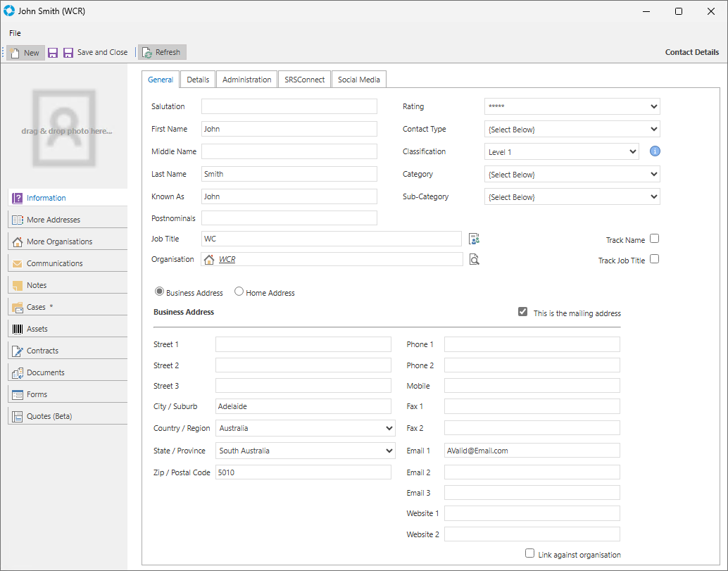
Task: Click the organisation search magnifier icon
Action: (475, 260)
